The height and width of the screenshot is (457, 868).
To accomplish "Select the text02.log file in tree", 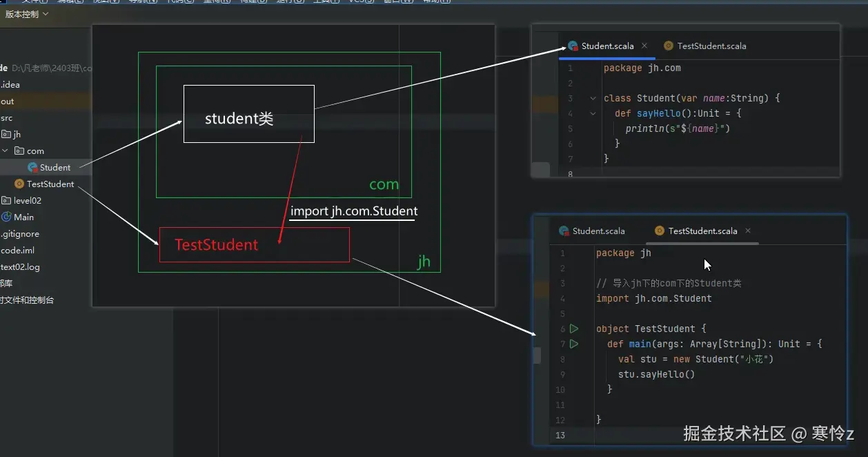I will pos(20,267).
